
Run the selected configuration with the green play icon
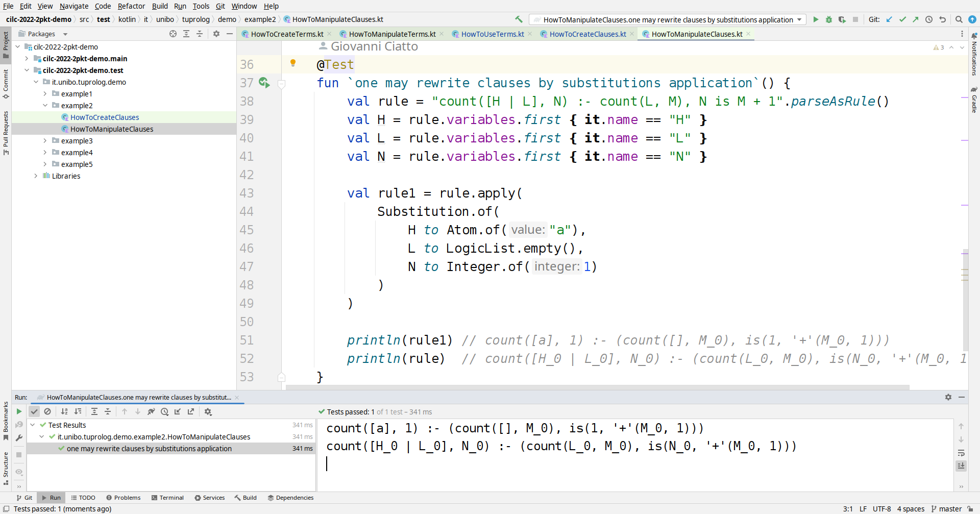tap(816, 19)
